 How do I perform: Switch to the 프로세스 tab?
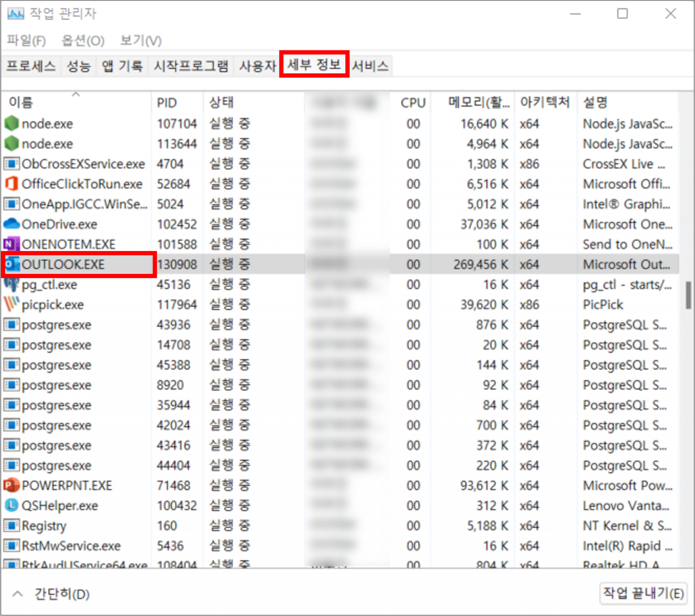31,66
